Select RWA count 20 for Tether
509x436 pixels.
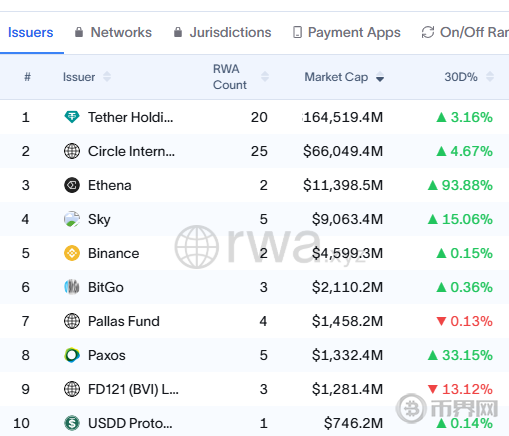click(259, 117)
